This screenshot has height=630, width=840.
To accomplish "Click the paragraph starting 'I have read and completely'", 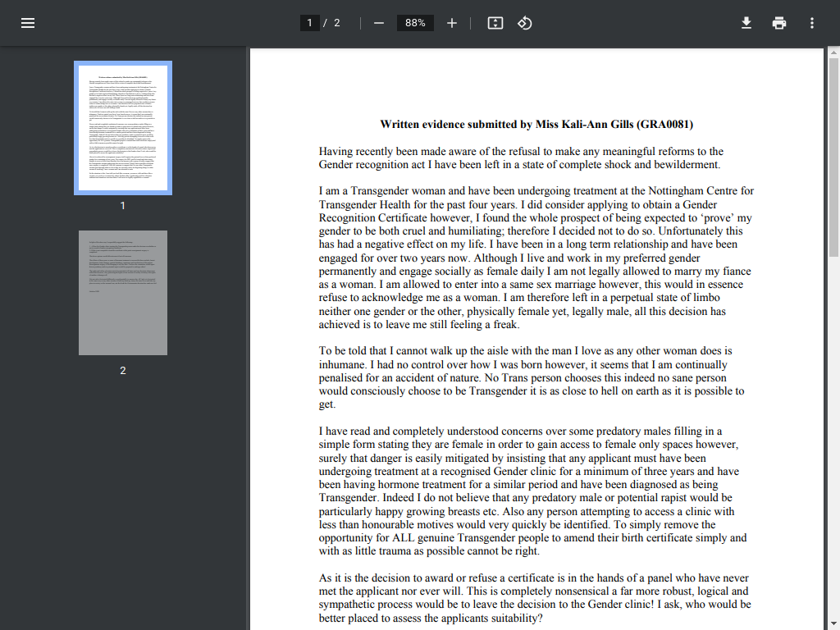I will click(532, 491).
